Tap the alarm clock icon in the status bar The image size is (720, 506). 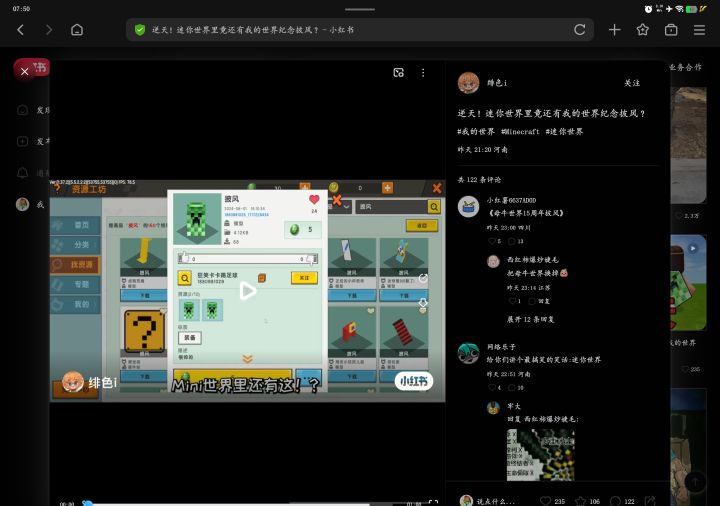648,9
